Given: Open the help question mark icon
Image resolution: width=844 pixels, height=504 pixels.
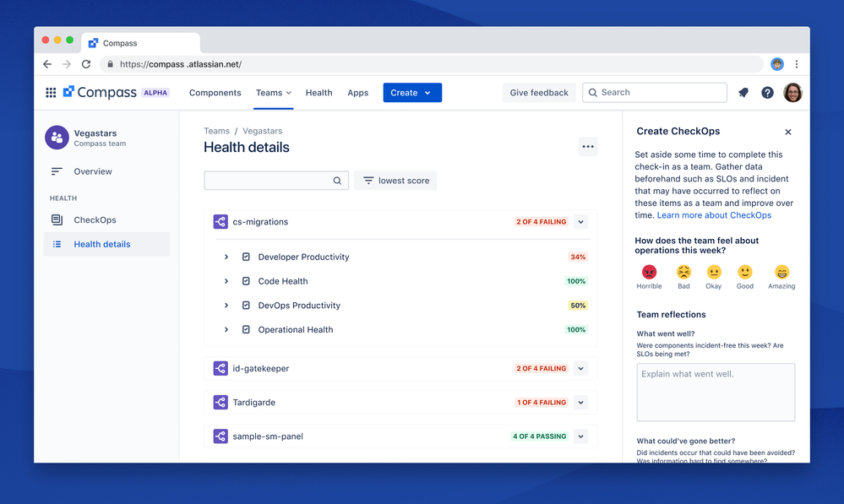Looking at the screenshot, I should tap(768, 93).
